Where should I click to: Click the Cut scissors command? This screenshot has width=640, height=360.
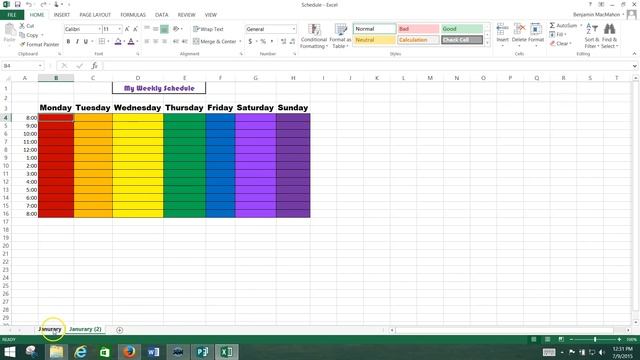click(27, 26)
